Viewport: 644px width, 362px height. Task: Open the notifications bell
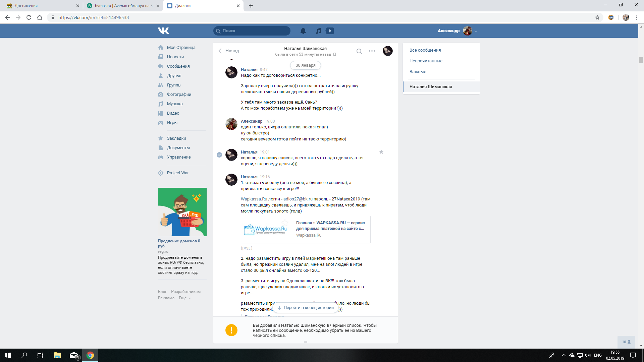(x=303, y=31)
